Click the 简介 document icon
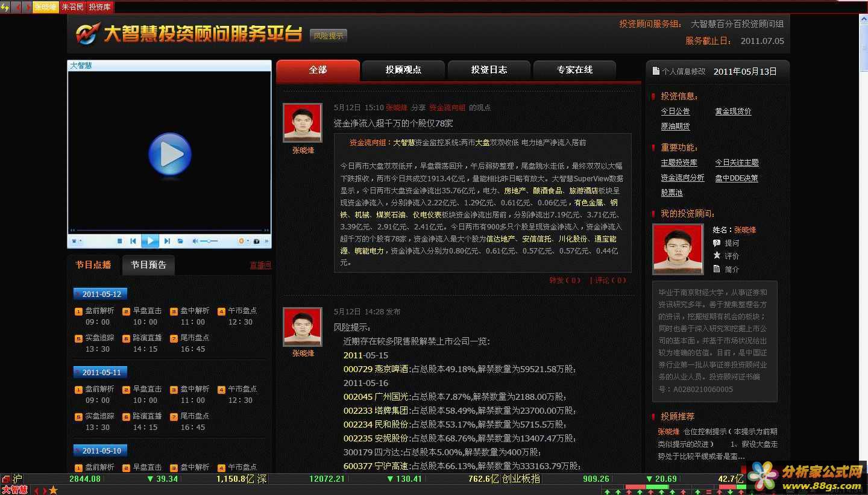Viewport: 868px width, 495px height. pos(717,269)
